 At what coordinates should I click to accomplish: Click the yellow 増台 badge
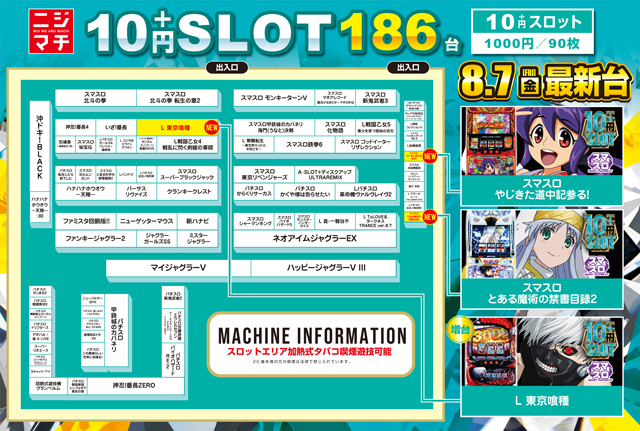460,329
